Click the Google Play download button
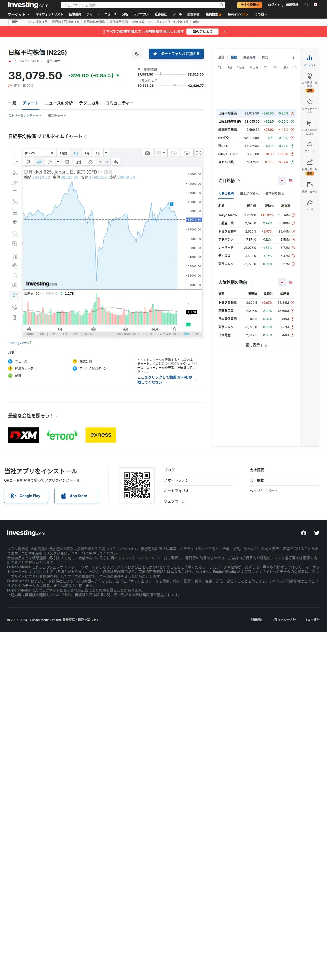This screenshot has height=980, width=327. pyautogui.click(x=26, y=496)
